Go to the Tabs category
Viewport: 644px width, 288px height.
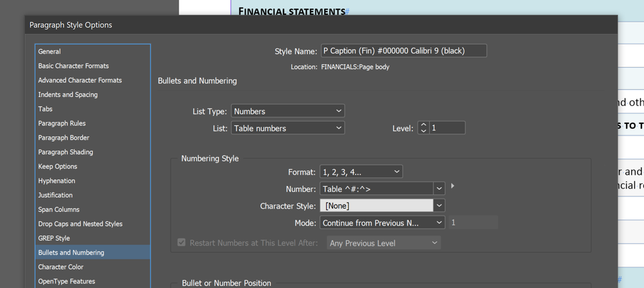(93, 109)
